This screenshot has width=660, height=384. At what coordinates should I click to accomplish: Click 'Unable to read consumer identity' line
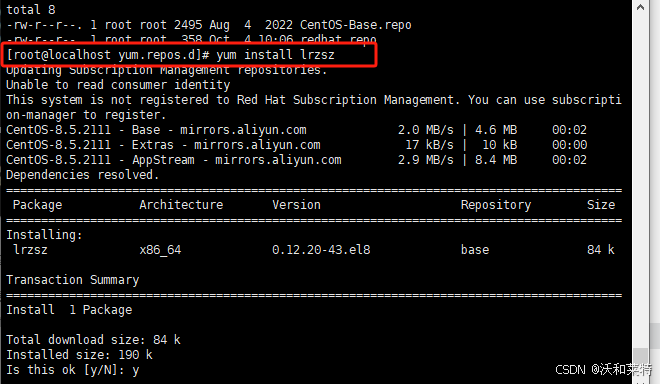coord(118,85)
